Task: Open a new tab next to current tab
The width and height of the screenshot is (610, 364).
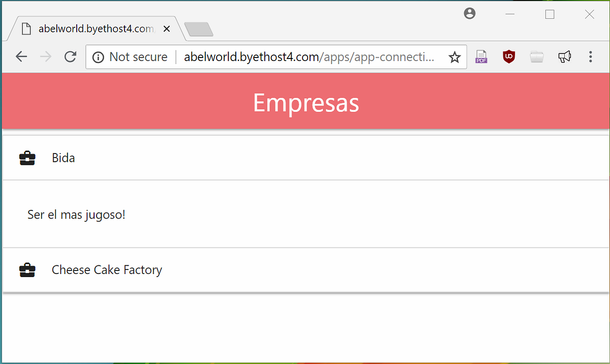Action: point(199,29)
